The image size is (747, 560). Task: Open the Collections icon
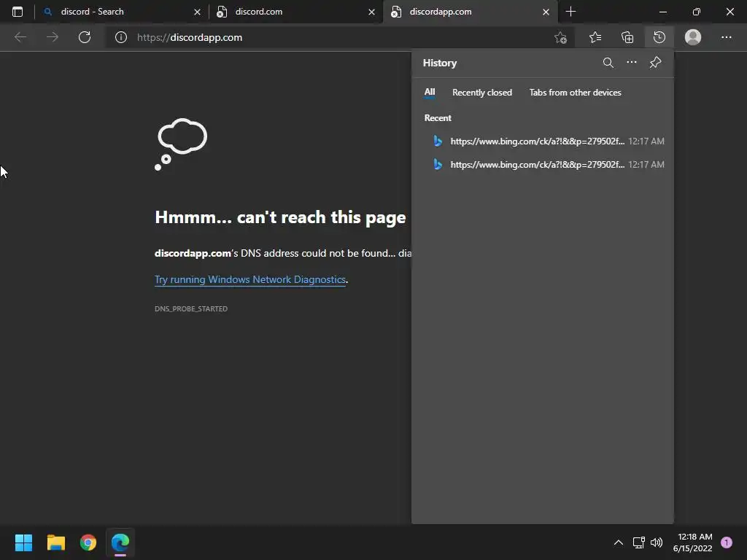pyautogui.click(x=627, y=37)
